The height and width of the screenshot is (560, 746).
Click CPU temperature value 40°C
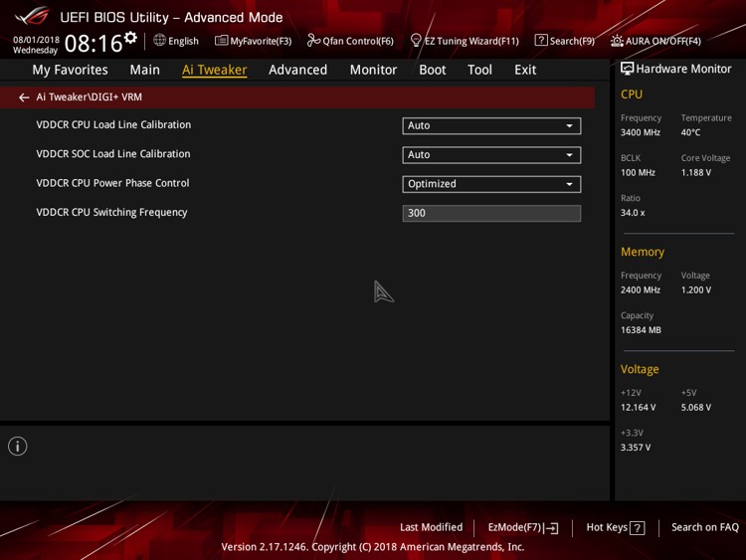tap(690, 132)
